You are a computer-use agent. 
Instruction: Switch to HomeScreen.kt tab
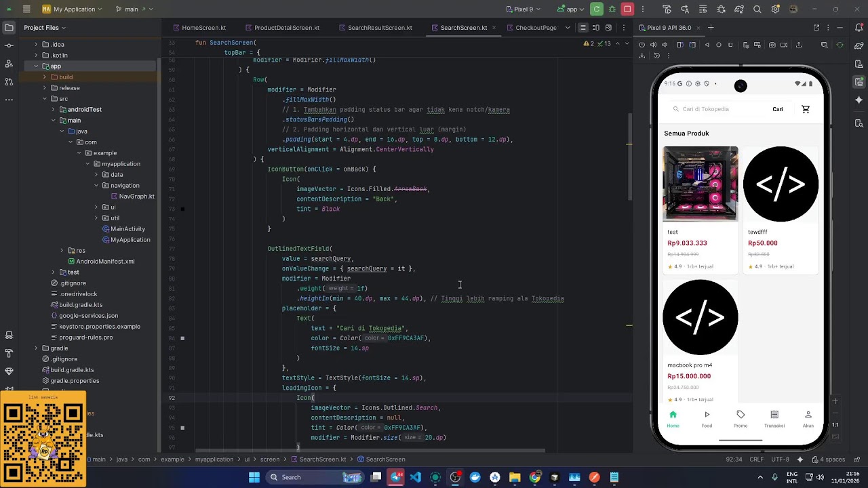click(199, 28)
